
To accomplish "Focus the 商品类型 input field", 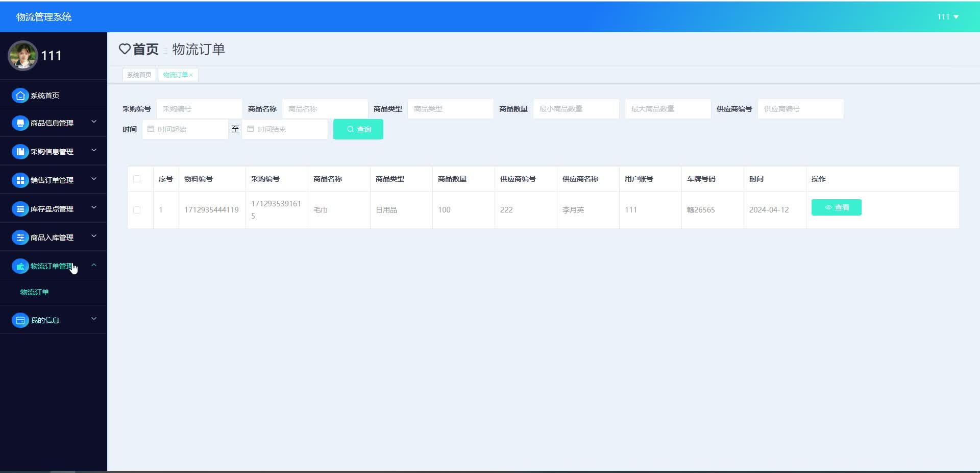I will coord(451,109).
